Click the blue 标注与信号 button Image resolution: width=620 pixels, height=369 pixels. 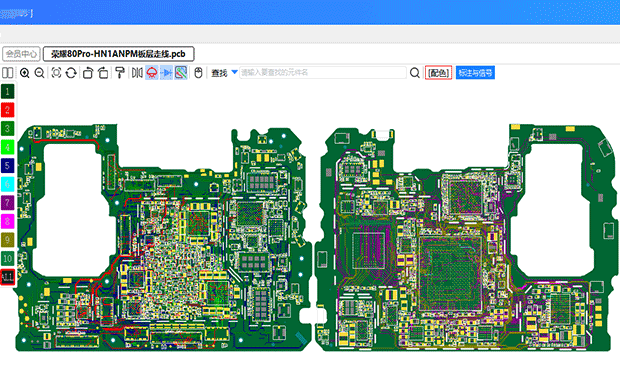click(x=475, y=73)
